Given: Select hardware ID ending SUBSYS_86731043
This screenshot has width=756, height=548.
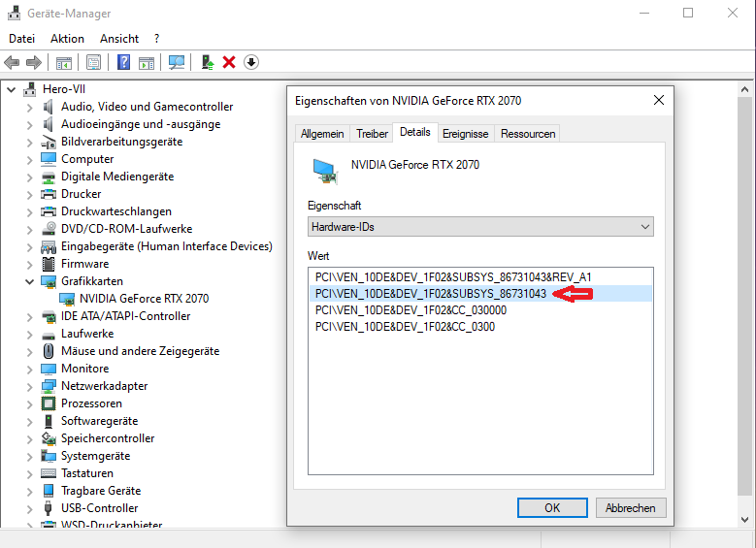Looking at the screenshot, I should [480, 294].
